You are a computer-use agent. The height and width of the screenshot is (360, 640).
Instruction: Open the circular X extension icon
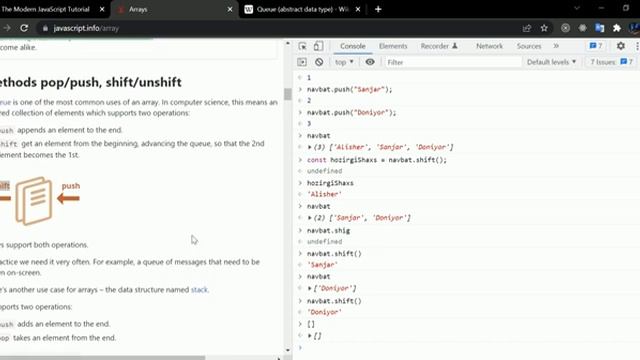(x=565, y=28)
